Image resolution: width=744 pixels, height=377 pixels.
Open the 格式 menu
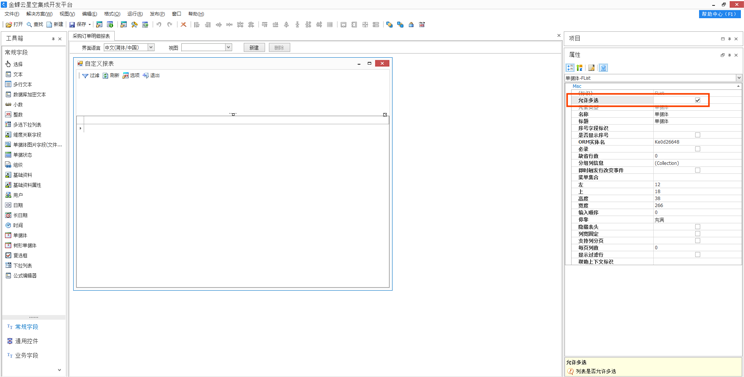[x=112, y=14]
